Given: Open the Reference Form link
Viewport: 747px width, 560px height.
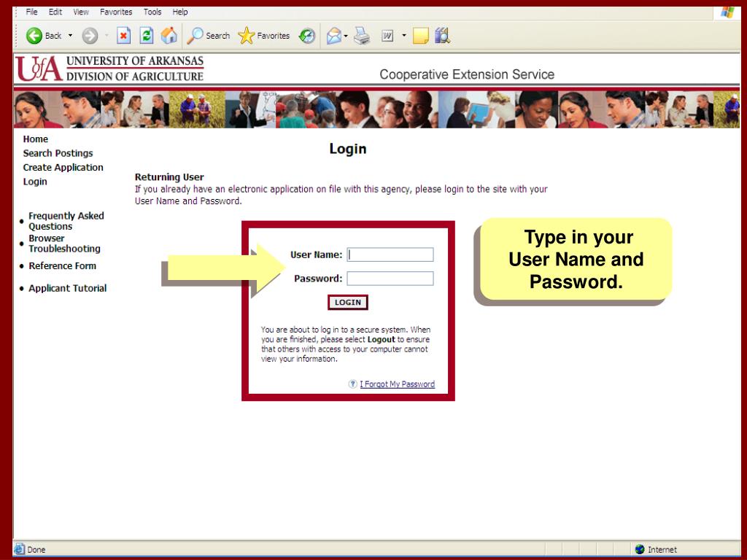Looking at the screenshot, I should (63, 265).
